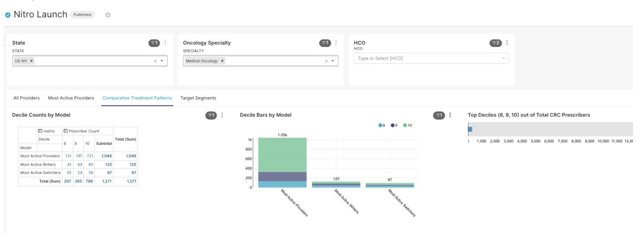Toggle decile 9 legend series in chart
644x238 pixels.
394,126
